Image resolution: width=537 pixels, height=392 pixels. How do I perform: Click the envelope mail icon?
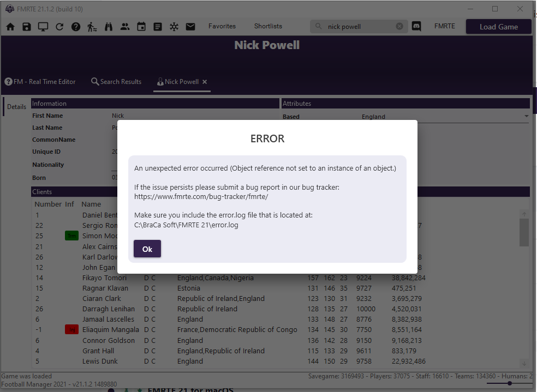[190, 27]
